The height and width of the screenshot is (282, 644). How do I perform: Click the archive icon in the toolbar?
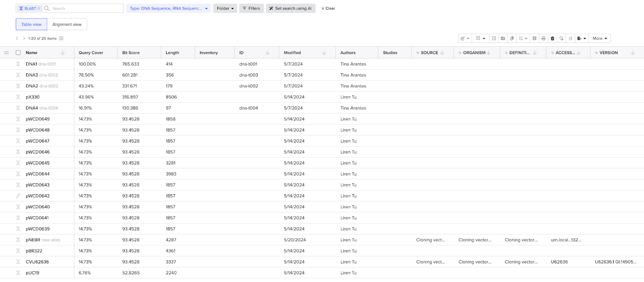click(x=535, y=38)
